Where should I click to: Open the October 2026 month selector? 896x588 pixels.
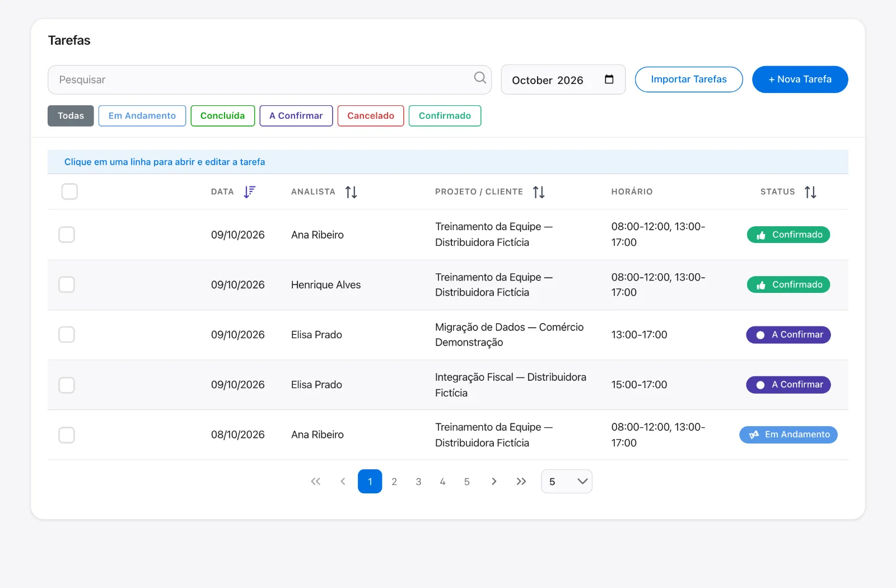563,80
